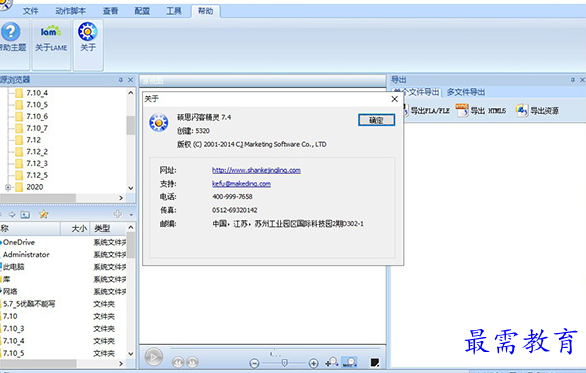Image resolution: width=586 pixels, height=373 pixels.
Task: Click the rewind button in preview bar
Action: coord(178,362)
